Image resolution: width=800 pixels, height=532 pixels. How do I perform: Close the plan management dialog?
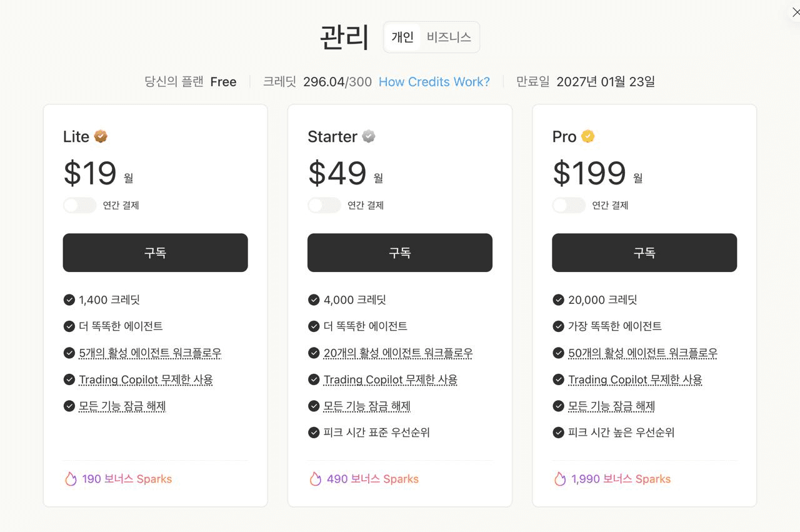[795, 12]
